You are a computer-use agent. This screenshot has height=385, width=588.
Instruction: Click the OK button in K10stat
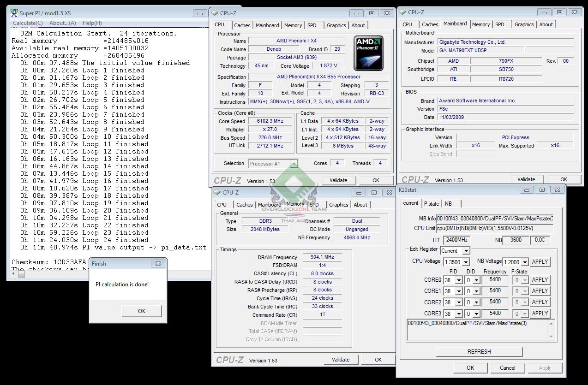(470, 367)
